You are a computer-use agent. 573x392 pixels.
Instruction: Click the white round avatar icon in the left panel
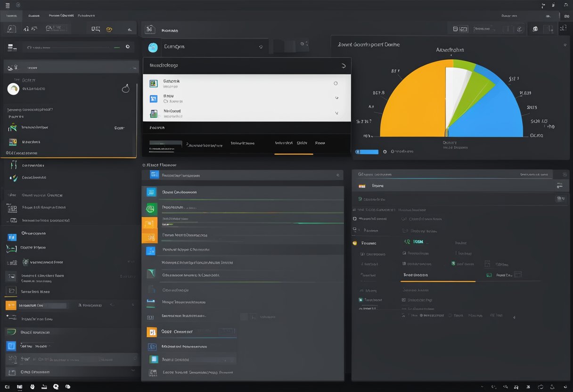pos(13,89)
